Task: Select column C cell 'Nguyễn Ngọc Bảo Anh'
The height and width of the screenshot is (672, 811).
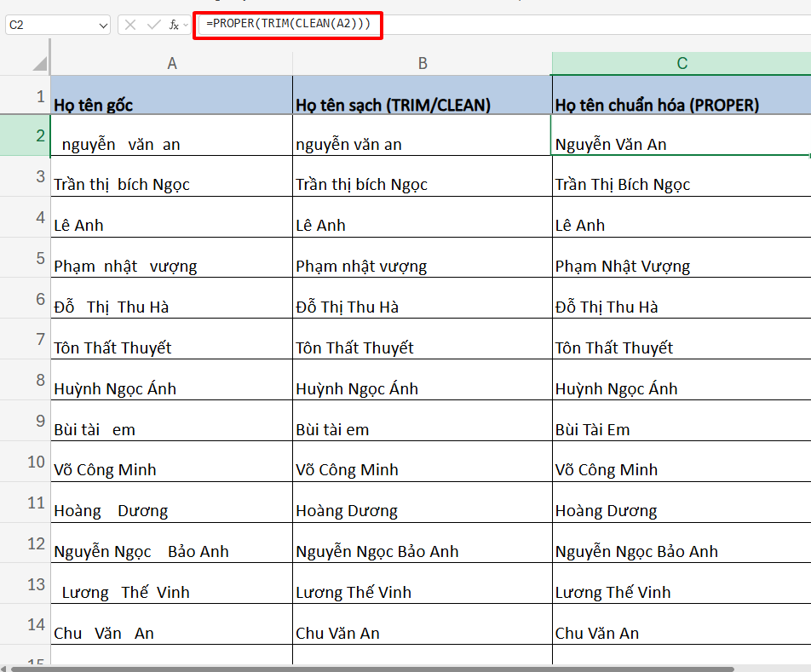Action: [x=682, y=543]
